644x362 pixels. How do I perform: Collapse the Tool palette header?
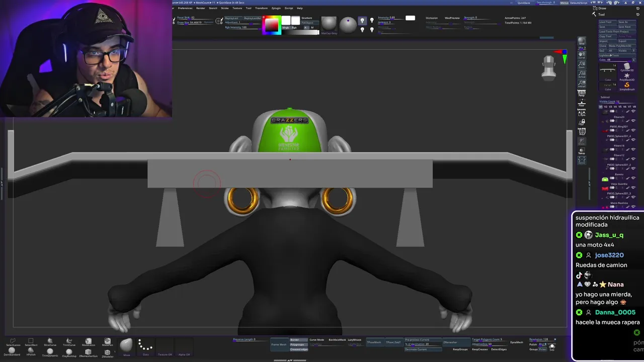point(601,15)
